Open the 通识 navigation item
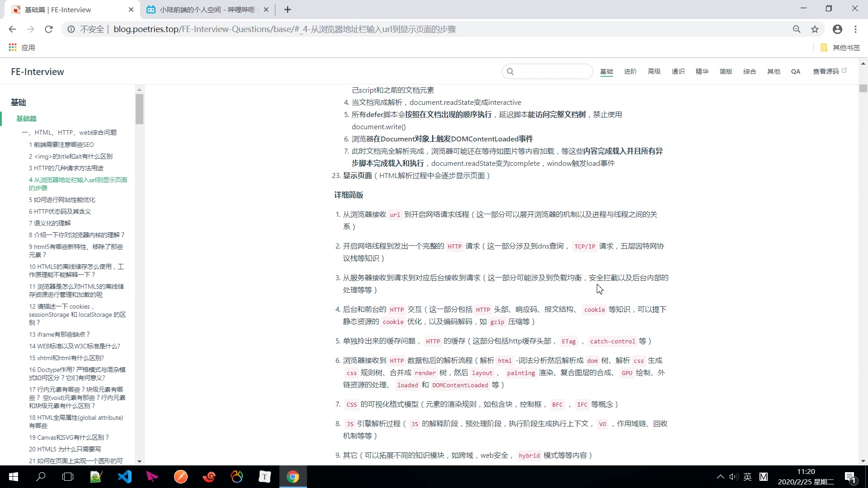Image resolution: width=868 pixels, height=488 pixels. (x=678, y=71)
